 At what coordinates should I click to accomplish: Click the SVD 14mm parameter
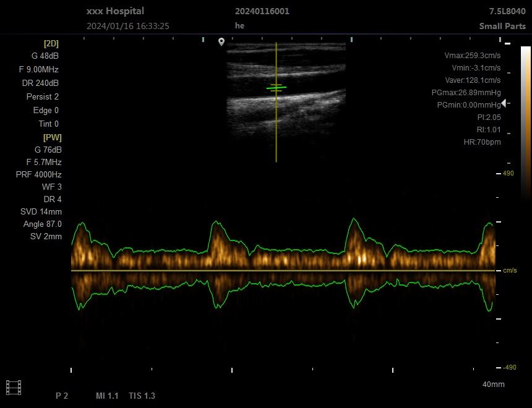[x=41, y=211]
